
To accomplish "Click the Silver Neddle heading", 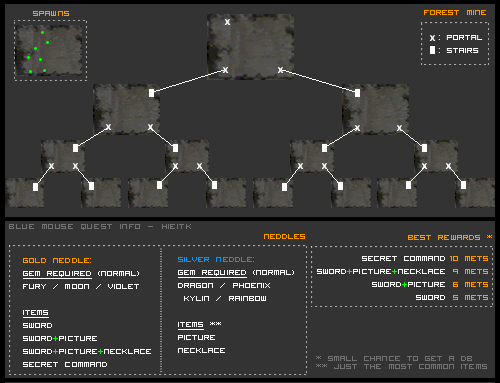I will click(216, 259).
